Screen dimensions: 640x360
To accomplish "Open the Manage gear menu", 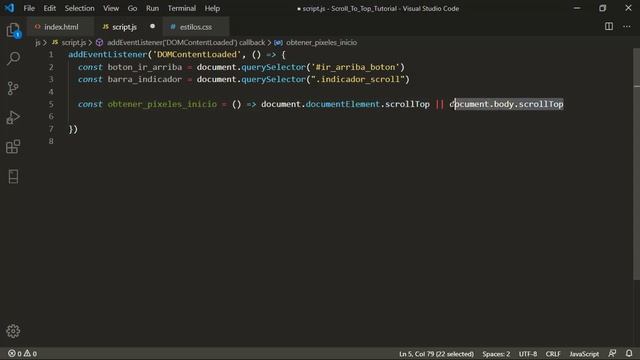I will 13,331.
